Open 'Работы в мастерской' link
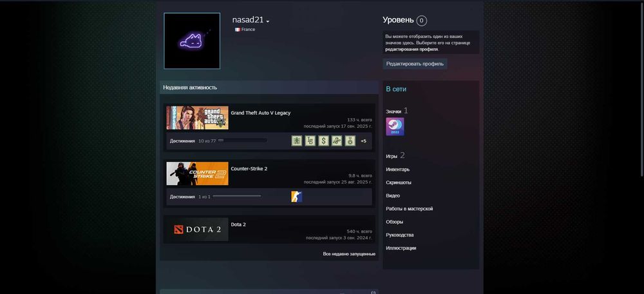 pos(409,209)
